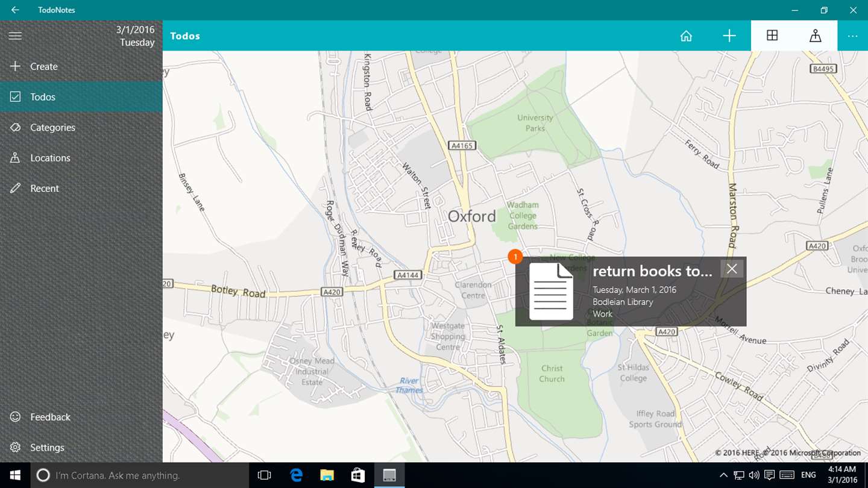Click the back arrow in title bar
Screen dimensions: 868x488
(15, 10)
